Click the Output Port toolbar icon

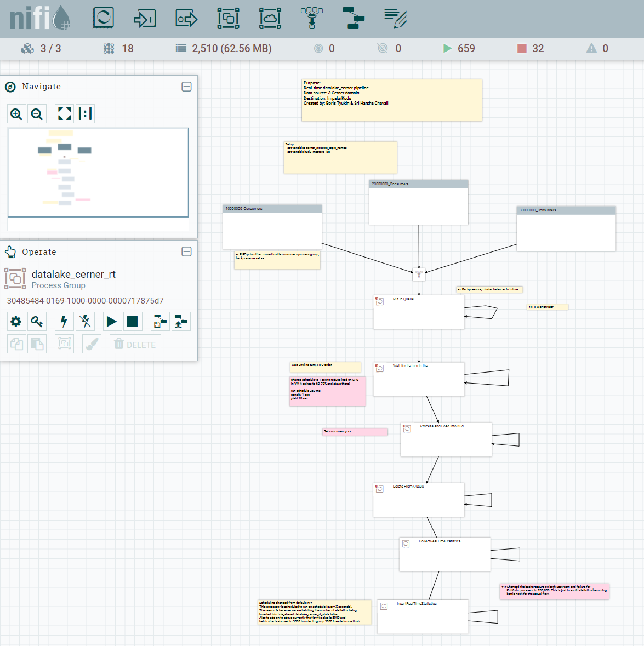coord(186,18)
